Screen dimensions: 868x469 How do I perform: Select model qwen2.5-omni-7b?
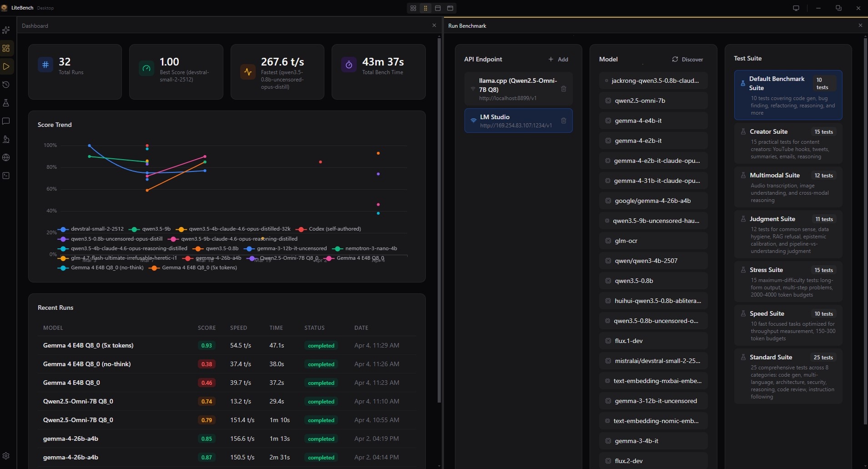653,101
